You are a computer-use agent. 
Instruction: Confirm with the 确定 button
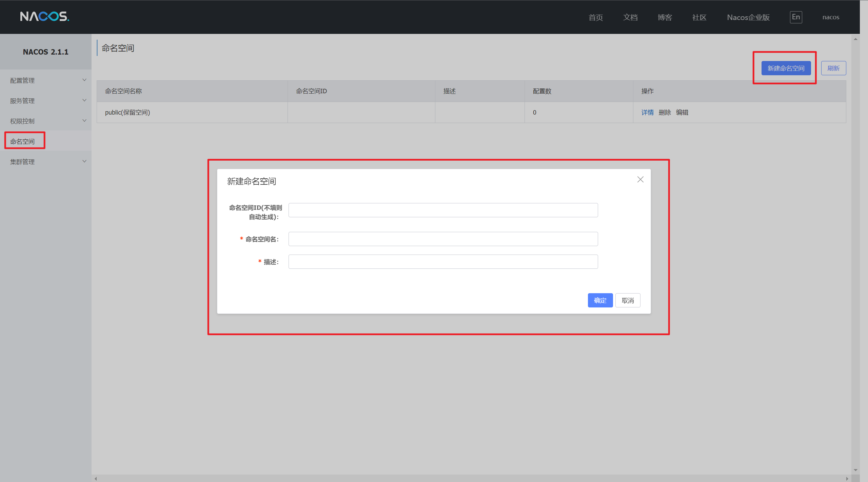coord(600,300)
